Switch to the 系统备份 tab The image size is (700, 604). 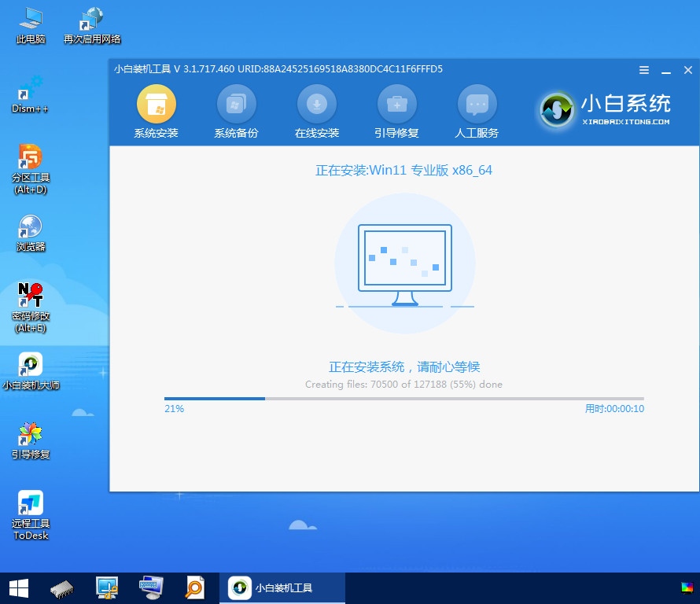[236, 105]
